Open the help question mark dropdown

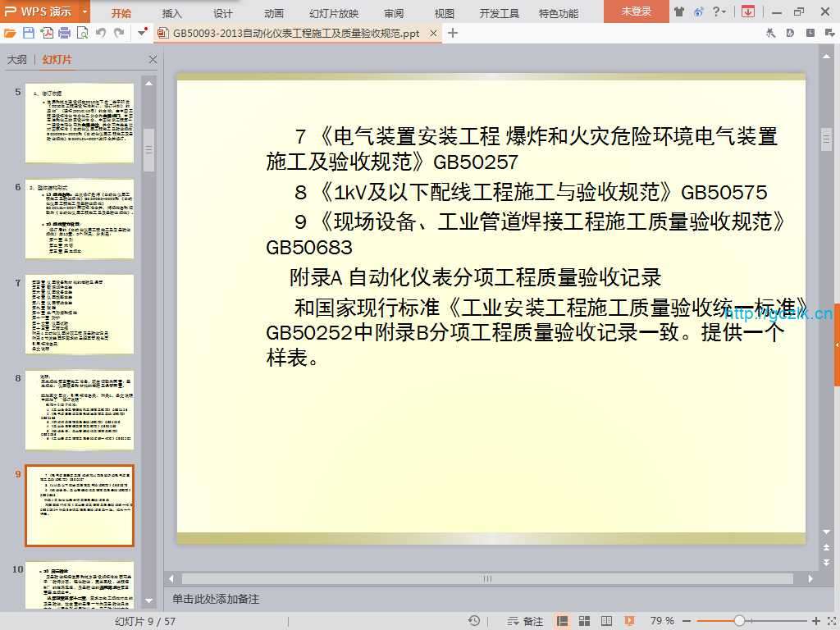[x=719, y=11]
